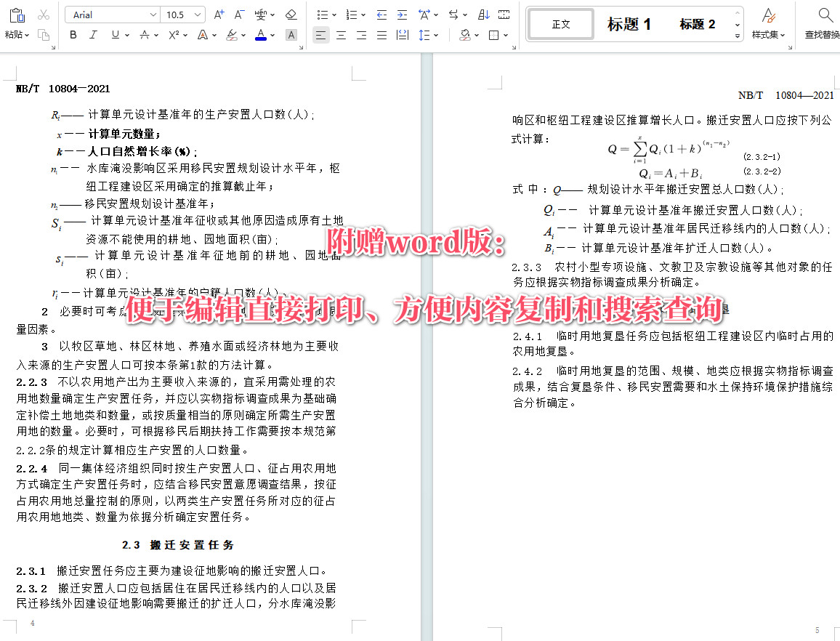Image resolution: width=840 pixels, height=641 pixels.
Task: Toggle italic formatting
Action: pos(93,34)
